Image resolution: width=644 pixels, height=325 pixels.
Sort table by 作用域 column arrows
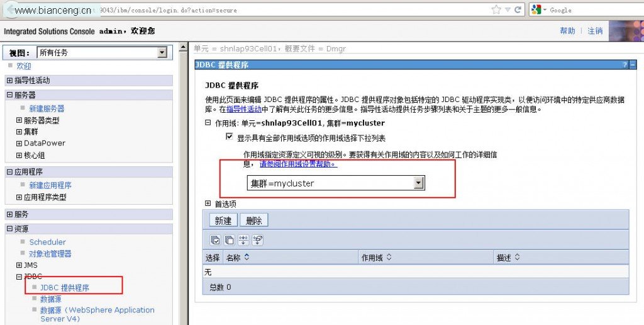point(389,257)
